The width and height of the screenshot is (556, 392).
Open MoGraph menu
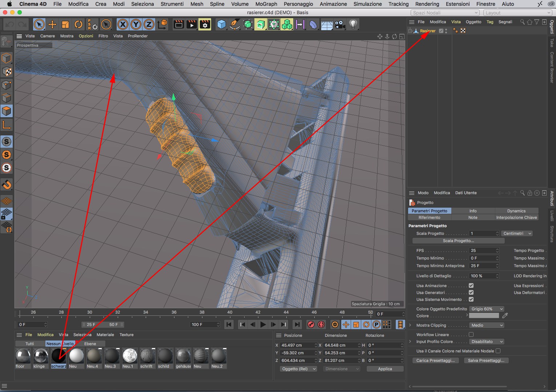(x=266, y=4)
